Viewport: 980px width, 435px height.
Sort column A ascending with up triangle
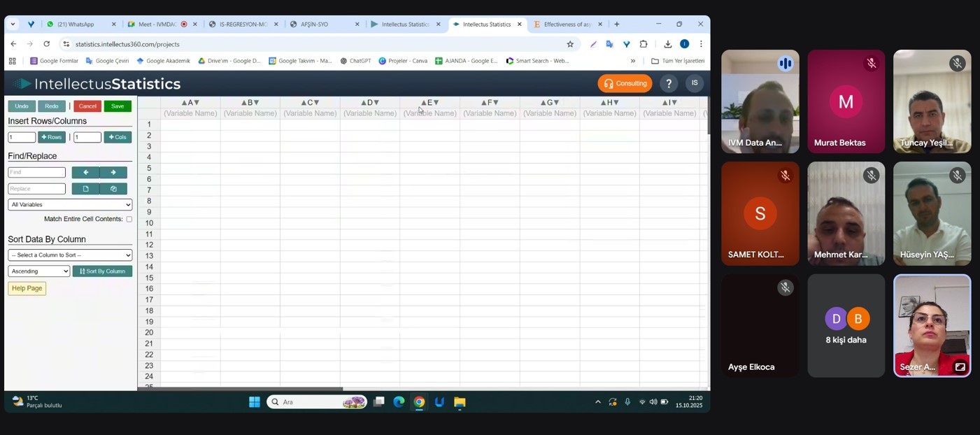(184, 103)
